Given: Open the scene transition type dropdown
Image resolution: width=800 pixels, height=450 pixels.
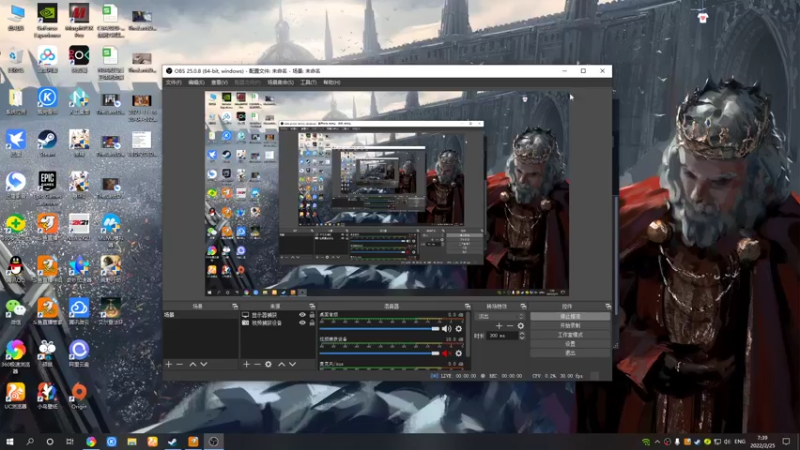Looking at the screenshot, I should 499,316.
